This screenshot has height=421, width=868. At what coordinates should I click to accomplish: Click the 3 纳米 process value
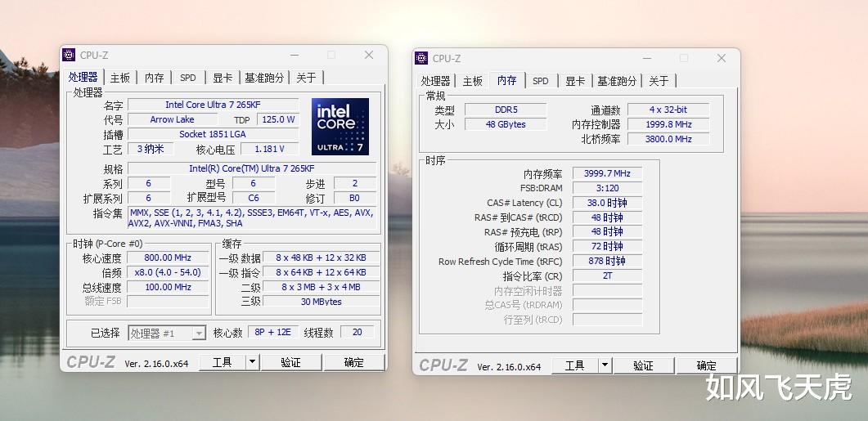151,149
